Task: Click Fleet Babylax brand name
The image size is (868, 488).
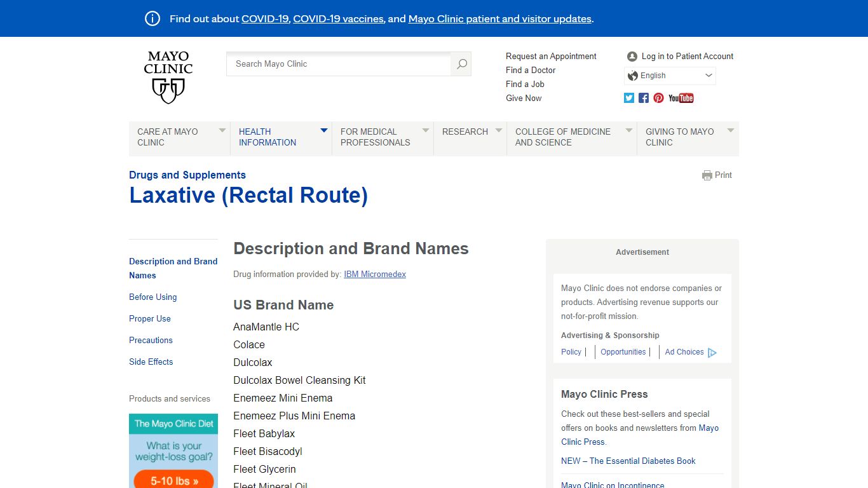Action: (264, 434)
